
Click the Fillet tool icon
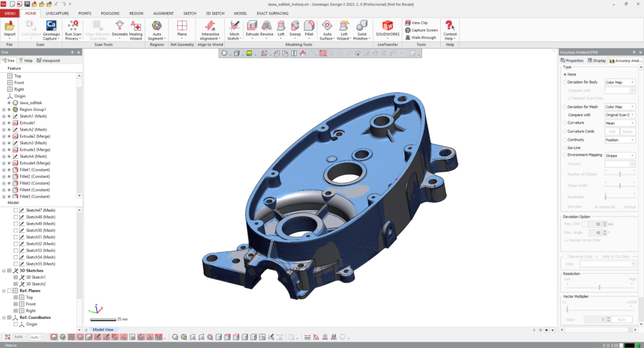pyautogui.click(x=309, y=26)
